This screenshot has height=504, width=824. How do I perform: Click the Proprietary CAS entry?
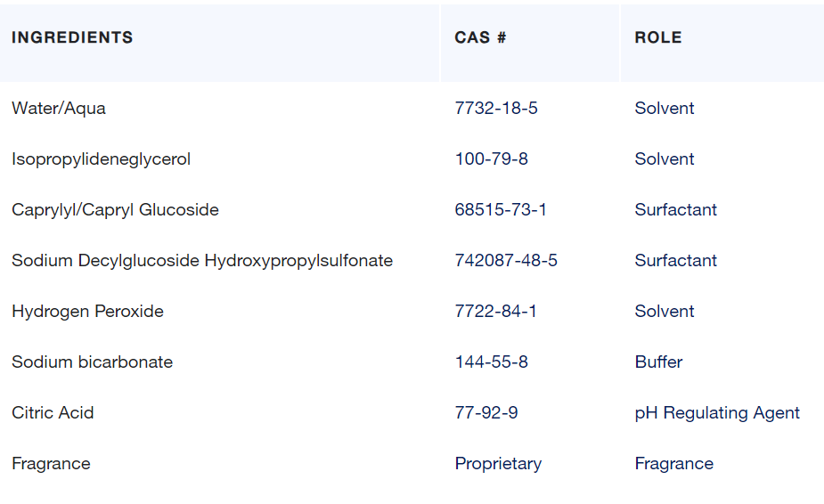(498, 464)
